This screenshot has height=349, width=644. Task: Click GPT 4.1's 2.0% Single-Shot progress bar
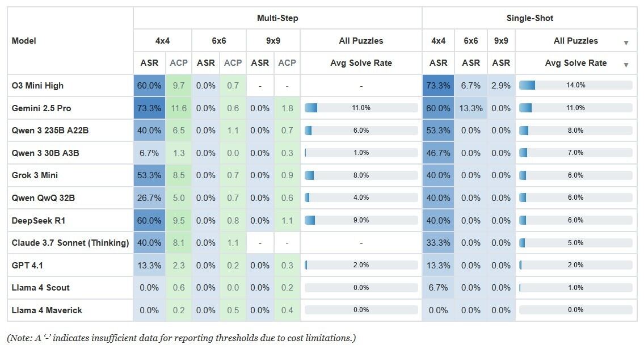coord(575,265)
